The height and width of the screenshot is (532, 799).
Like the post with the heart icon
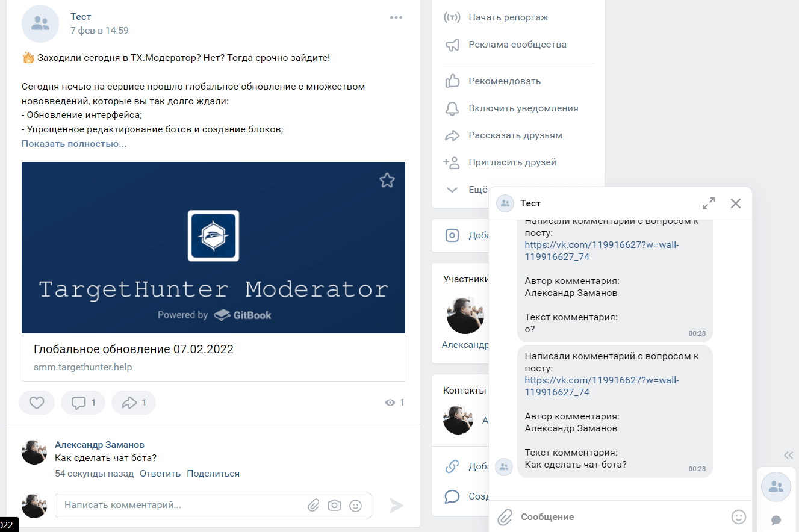coord(37,403)
